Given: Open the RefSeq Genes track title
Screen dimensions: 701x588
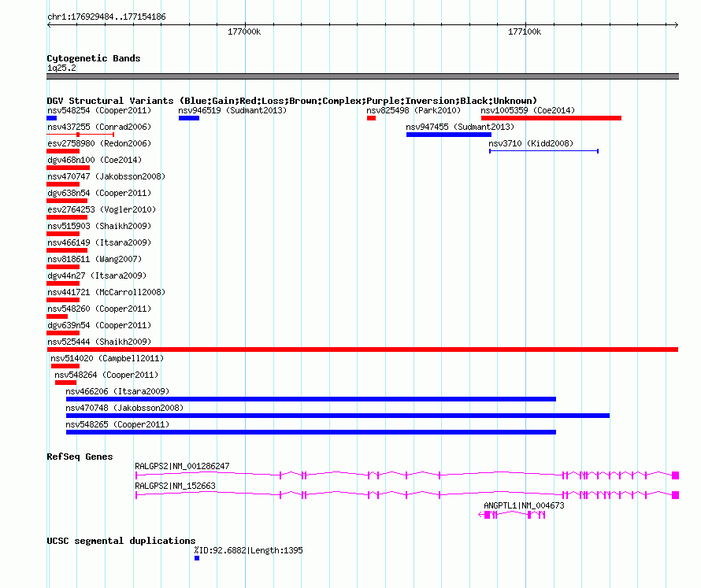Looking at the screenshot, I should coord(80,457).
